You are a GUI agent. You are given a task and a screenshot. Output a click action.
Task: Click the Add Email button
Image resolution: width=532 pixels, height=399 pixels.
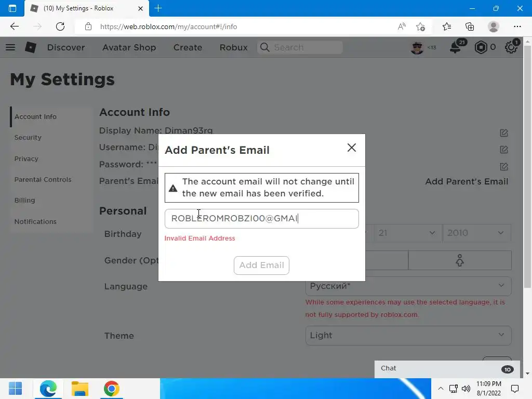coord(261,265)
